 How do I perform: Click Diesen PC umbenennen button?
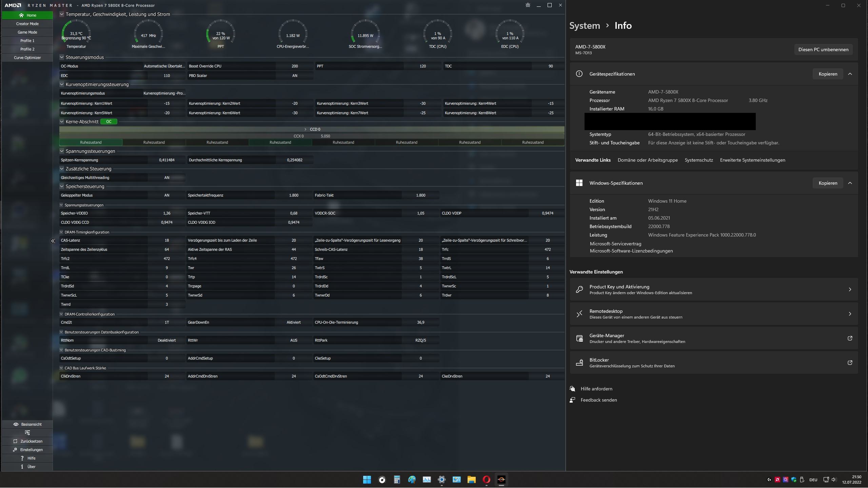click(x=823, y=49)
